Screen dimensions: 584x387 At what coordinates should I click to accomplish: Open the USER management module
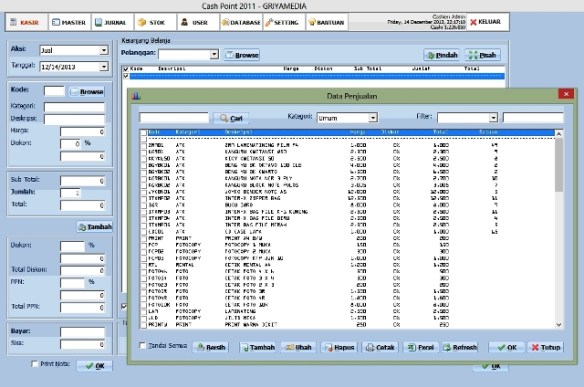pos(198,22)
